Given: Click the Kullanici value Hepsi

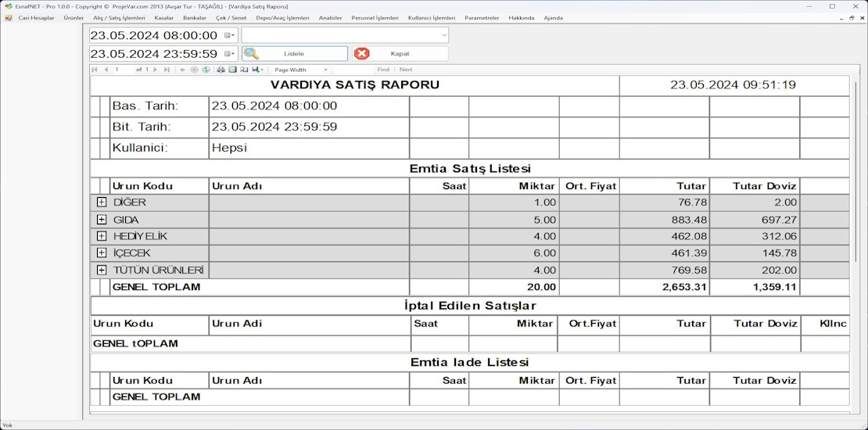Looking at the screenshot, I should pyautogui.click(x=229, y=148).
